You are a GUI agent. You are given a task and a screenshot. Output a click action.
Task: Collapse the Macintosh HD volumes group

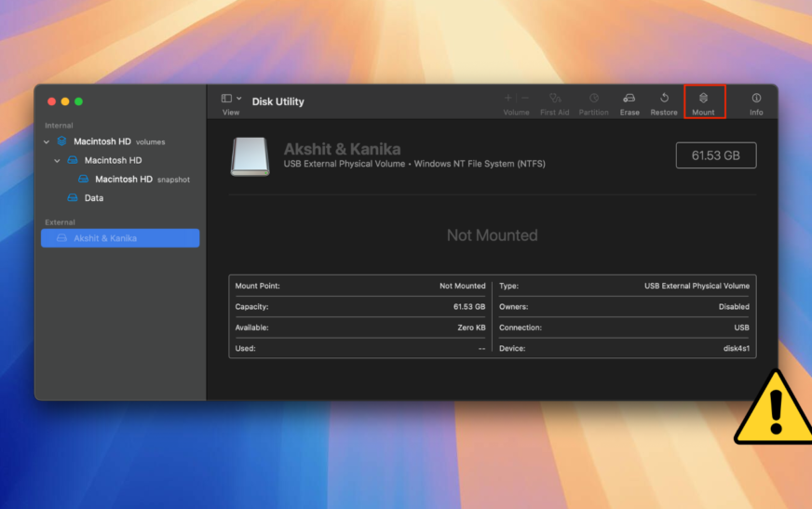[47, 141]
